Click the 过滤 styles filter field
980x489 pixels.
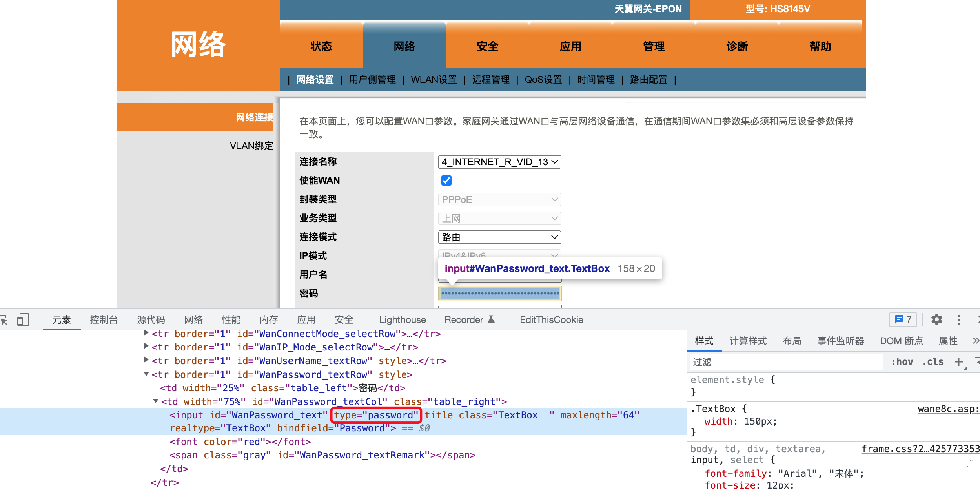(786, 362)
